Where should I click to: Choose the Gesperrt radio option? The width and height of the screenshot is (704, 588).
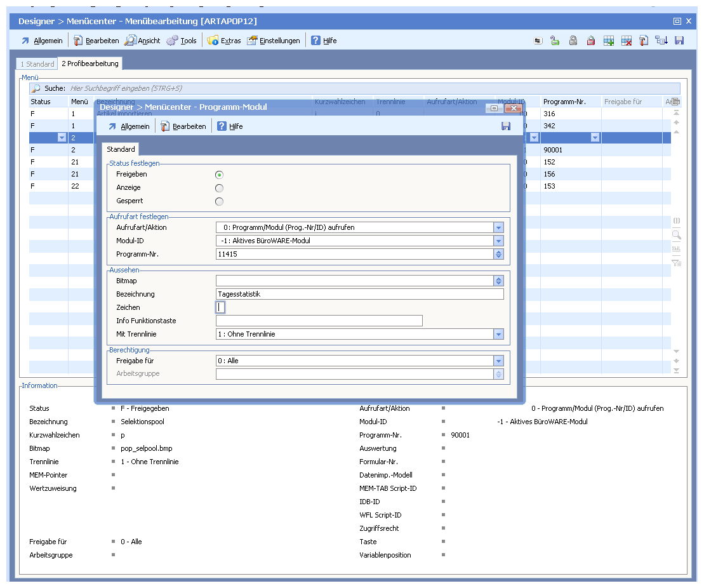click(x=220, y=202)
